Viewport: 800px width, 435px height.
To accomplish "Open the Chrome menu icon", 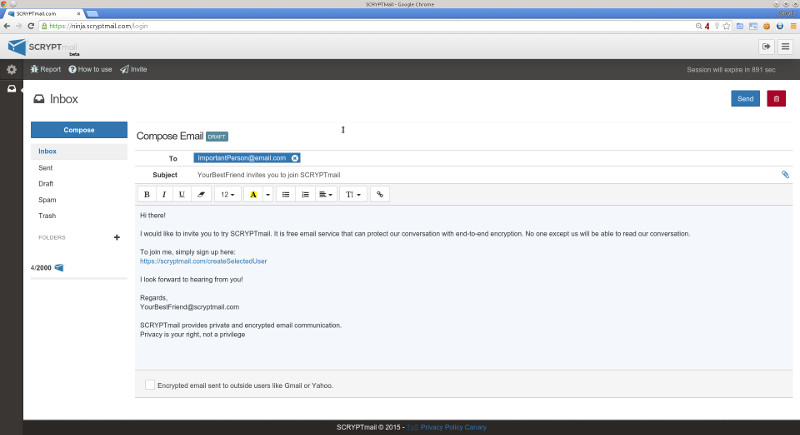I will coord(793,26).
